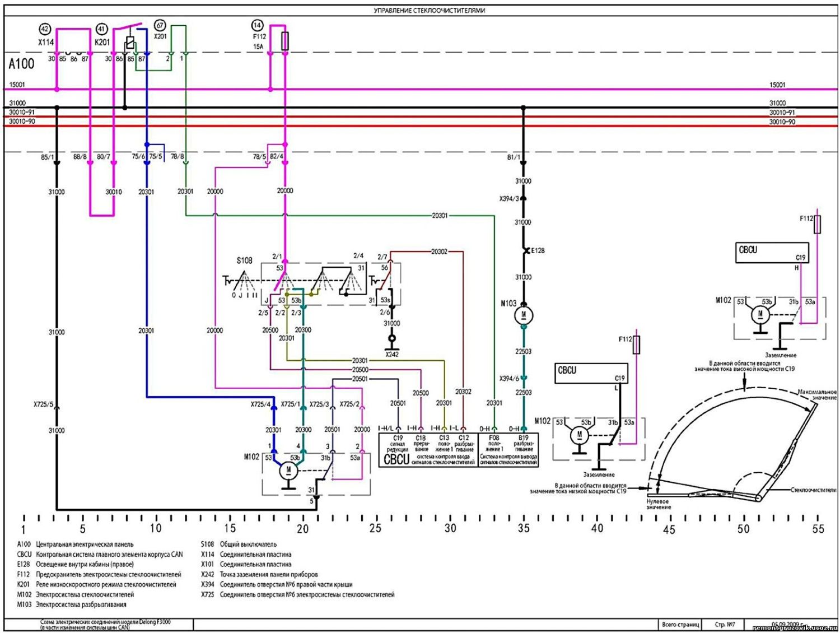This screenshot has height=633, width=840.
Task: Click the Стеклоочистители wiper blade illustration label
Action: point(813,490)
